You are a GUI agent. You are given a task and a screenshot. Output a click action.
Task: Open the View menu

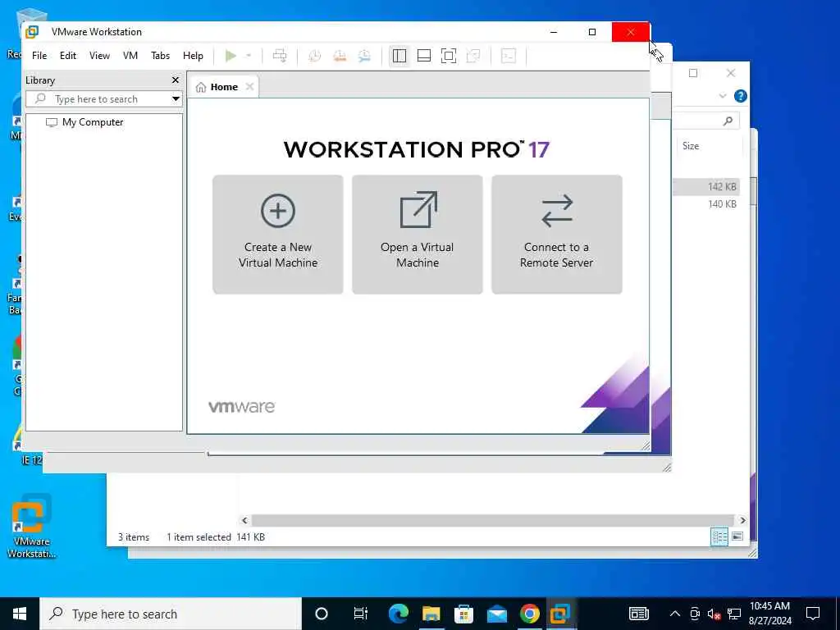coord(99,56)
